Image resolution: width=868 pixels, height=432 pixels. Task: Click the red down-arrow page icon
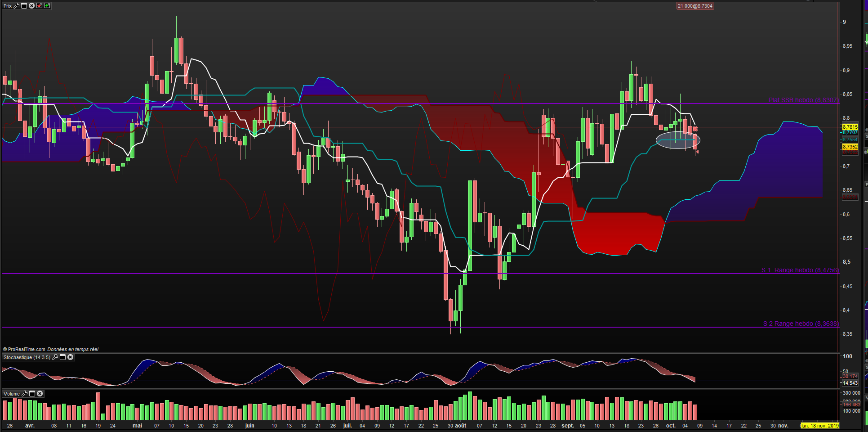click(40, 6)
